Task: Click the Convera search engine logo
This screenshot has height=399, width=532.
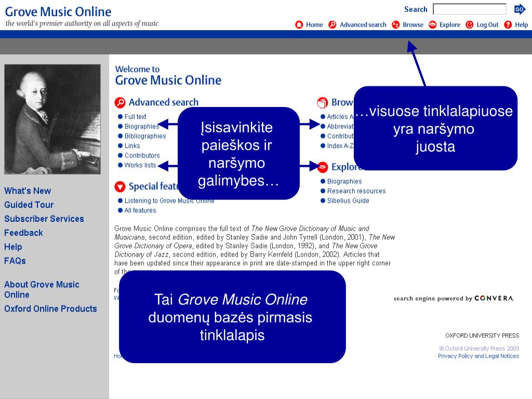Action: click(x=495, y=298)
